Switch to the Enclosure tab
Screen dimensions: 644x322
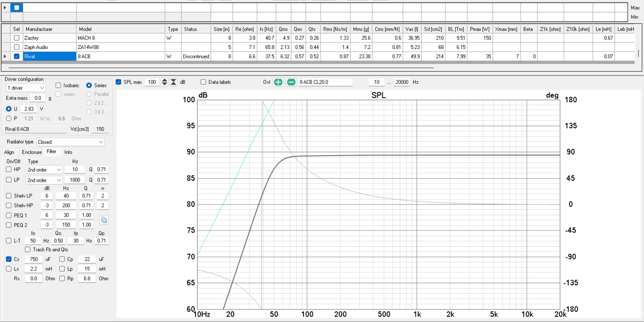tap(32, 152)
